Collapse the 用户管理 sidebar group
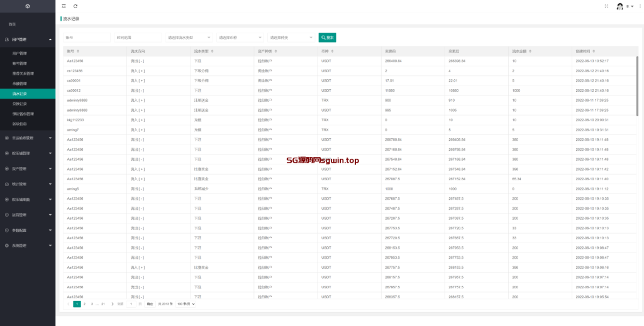The height and width of the screenshot is (326, 644). click(28, 39)
